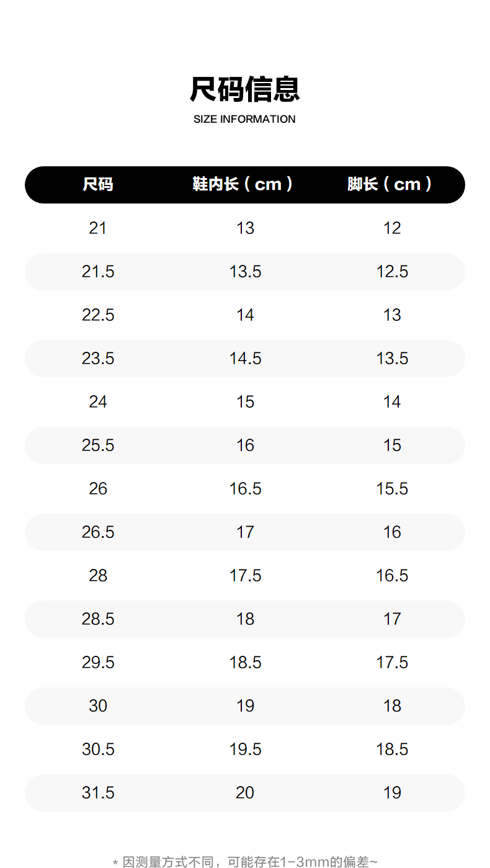Viewport: 490px width, 868px height.
Task: Select size 30 in the table
Action: click(x=98, y=706)
